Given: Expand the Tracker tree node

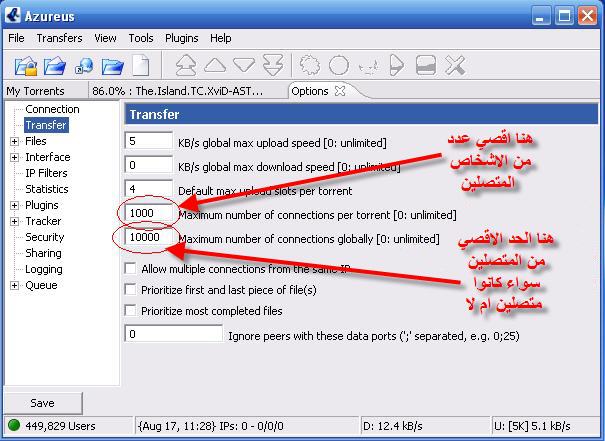Looking at the screenshot, I should click(x=14, y=221).
